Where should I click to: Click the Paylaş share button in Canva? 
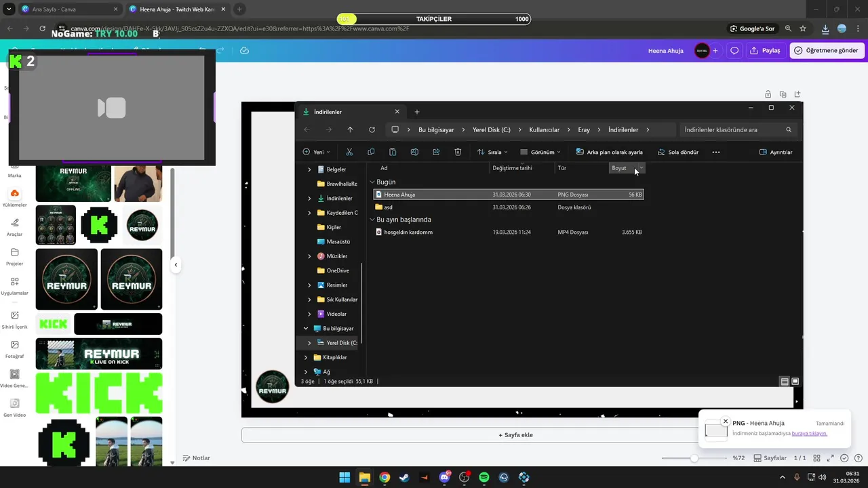point(765,51)
